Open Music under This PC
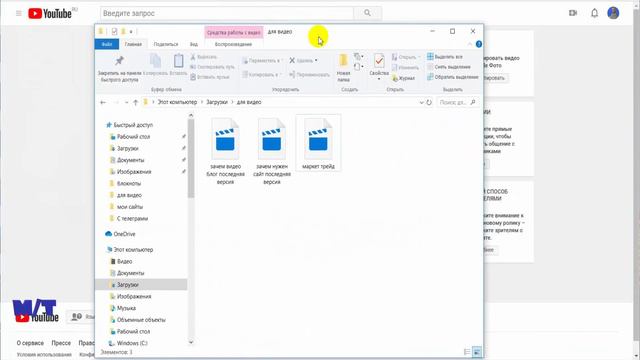 (x=123, y=308)
